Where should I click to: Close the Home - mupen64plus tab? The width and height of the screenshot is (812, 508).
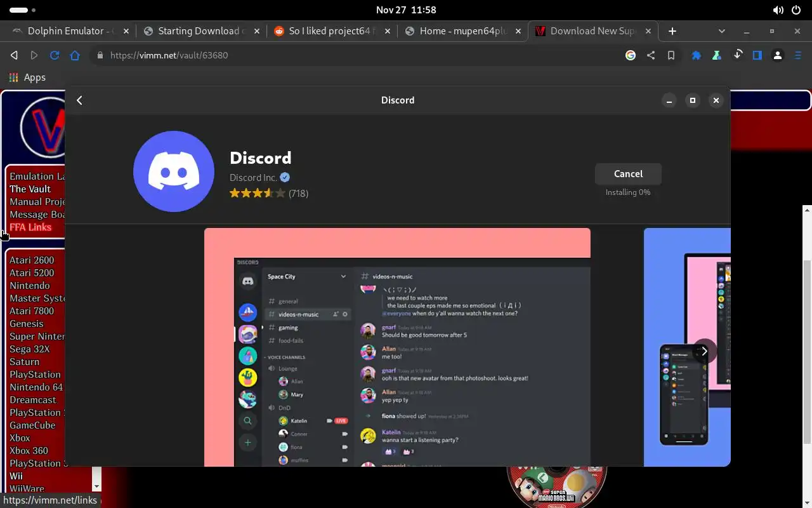click(518, 31)
